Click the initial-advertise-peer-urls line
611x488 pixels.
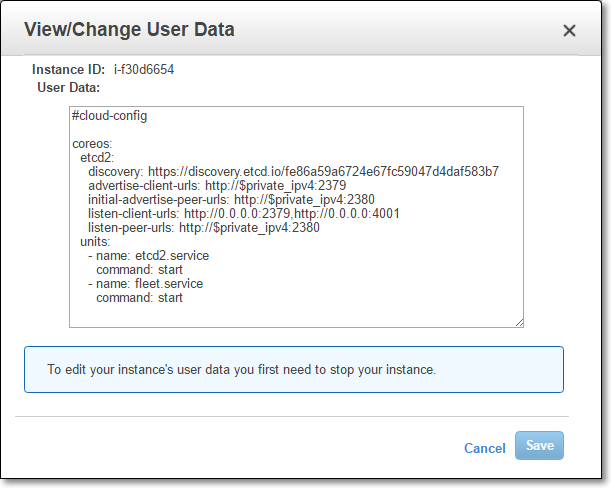click(231, 200)
